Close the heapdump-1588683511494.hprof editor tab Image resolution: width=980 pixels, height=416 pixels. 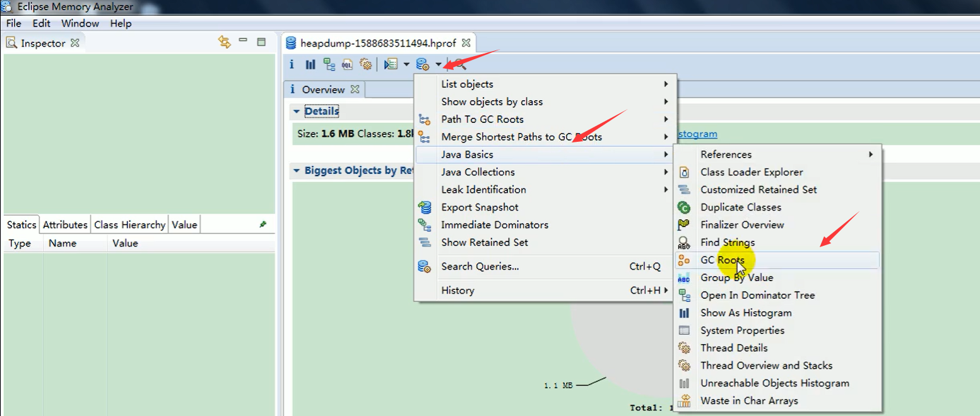click(466, 43)
